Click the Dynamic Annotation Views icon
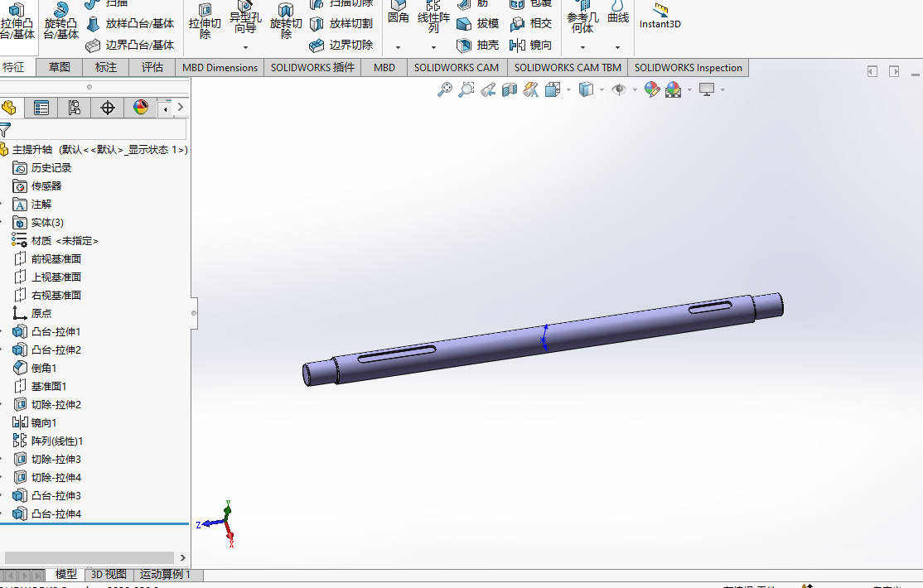 pos(531,89)
